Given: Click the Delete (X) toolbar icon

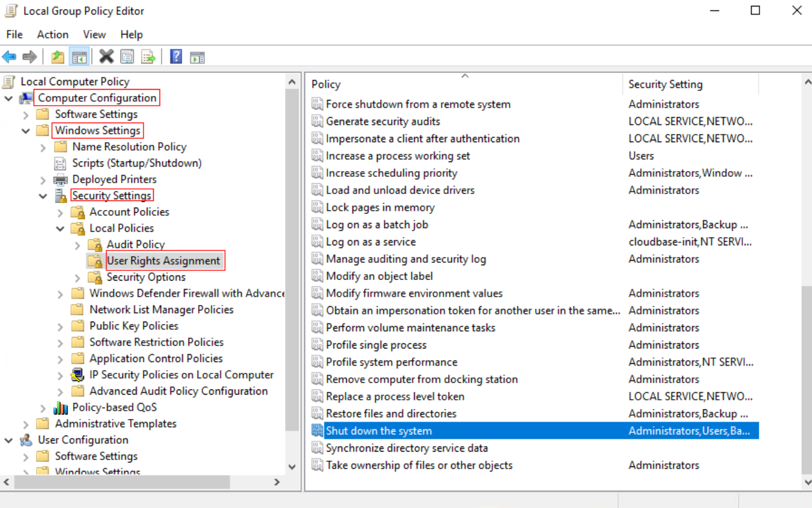Looking at the screenshot, I should tap(106, 57).
